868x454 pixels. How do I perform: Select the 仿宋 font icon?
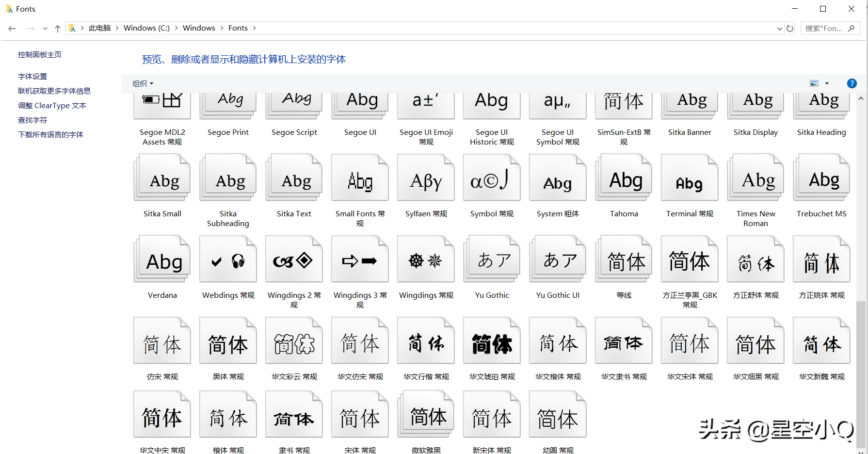[x=162, y=340]
